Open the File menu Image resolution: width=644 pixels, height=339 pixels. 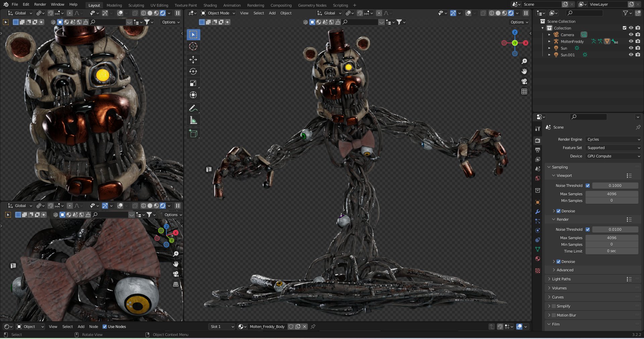tap(15, 4)
